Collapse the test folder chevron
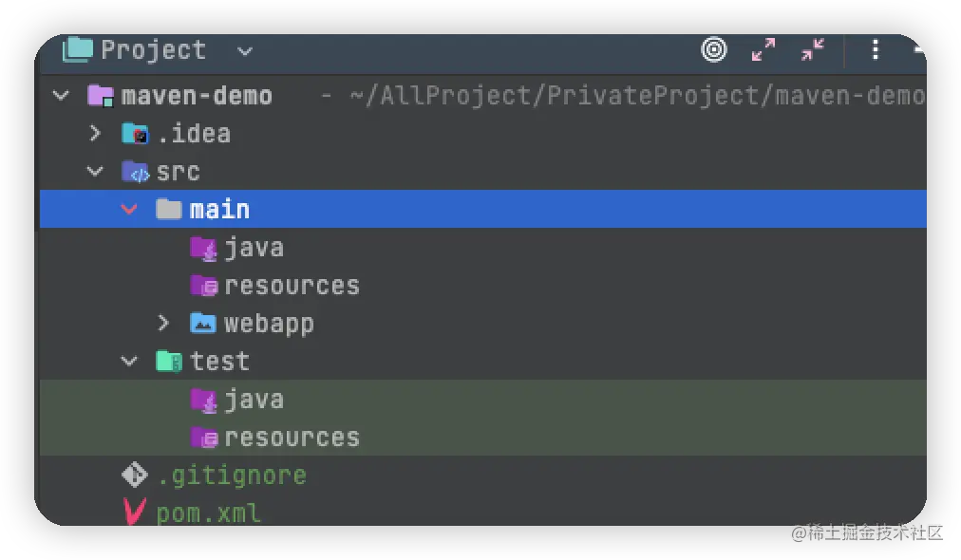The width and height of the screenshot is (961, 560). coord(129,362)
